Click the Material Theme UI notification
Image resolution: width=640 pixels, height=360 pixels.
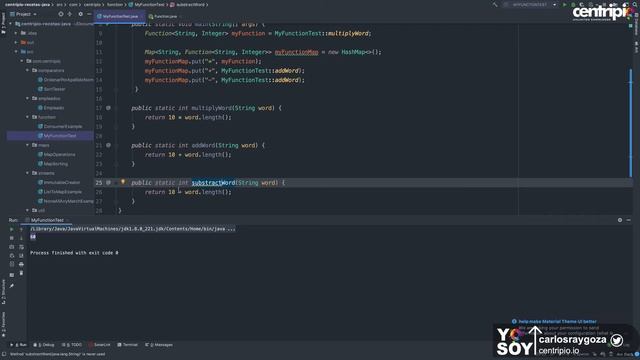557,322
